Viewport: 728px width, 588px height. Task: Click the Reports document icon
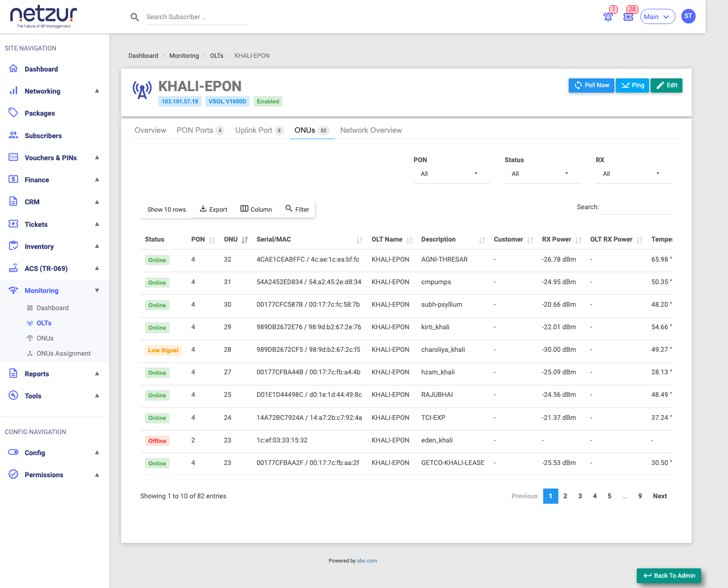click(14, 373)
